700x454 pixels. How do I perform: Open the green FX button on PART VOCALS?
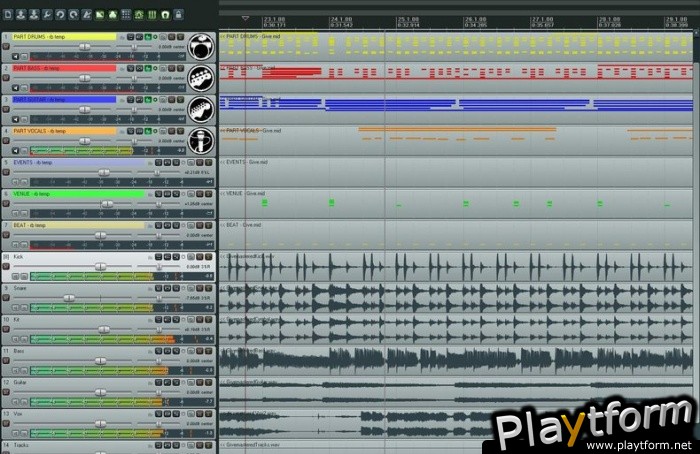point(148,131)
